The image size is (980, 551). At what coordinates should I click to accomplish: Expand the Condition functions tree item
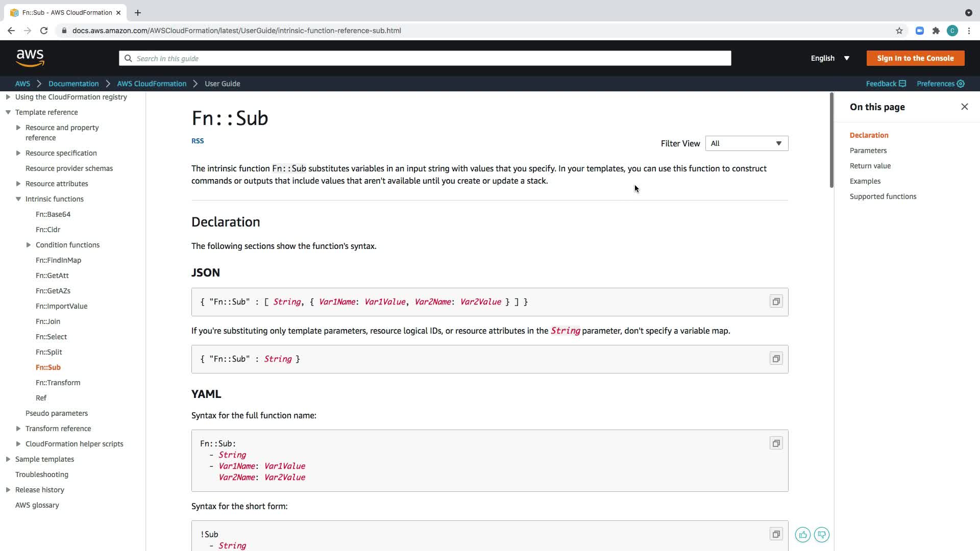coord(29,245)
